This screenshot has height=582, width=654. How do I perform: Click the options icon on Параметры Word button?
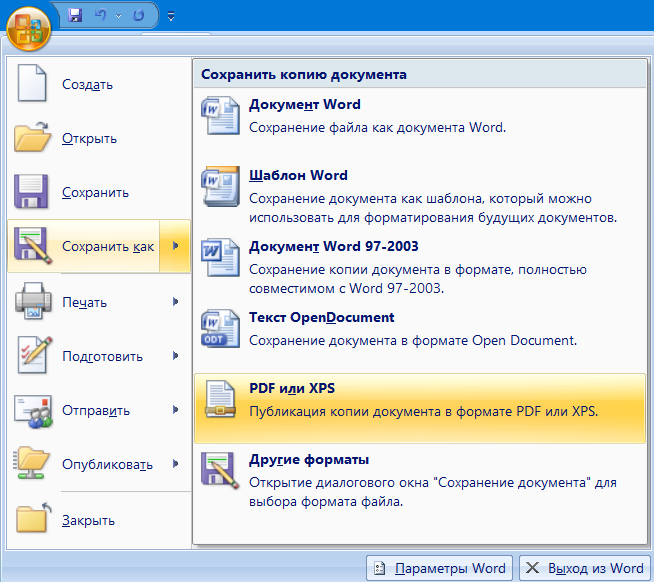click(380, 568)
